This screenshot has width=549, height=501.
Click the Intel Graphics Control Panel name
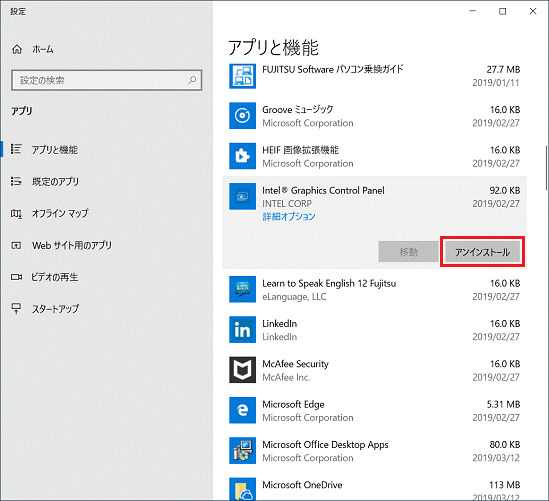click(x=323, y=190)
